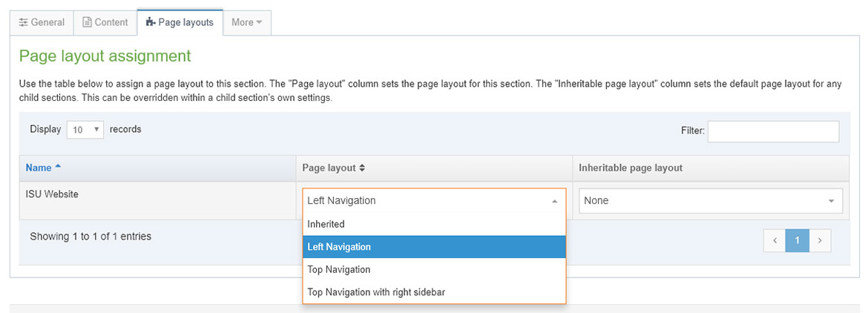Open the General tab sliders icon

(x=24, y=22)
